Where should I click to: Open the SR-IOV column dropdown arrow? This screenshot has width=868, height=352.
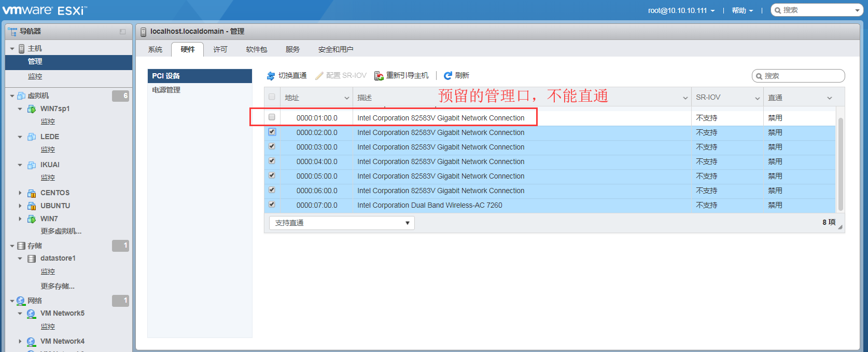(758, 98)
